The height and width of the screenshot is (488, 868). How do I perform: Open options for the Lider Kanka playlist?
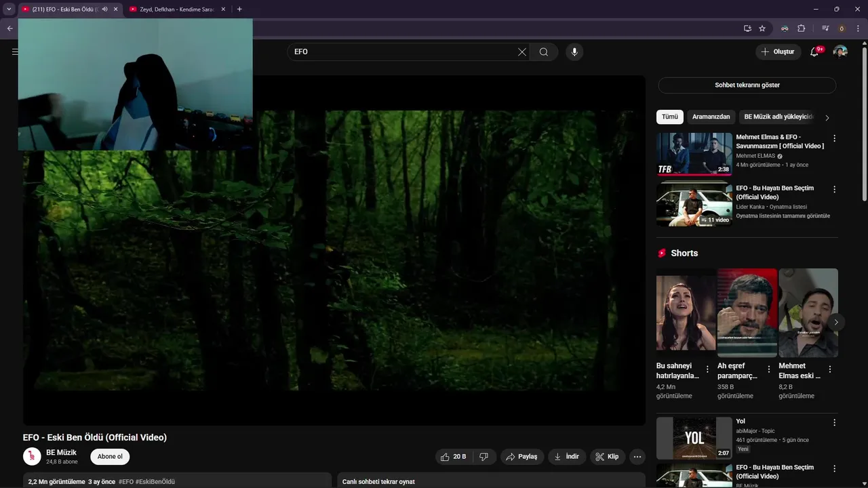(x=834, y=189)
